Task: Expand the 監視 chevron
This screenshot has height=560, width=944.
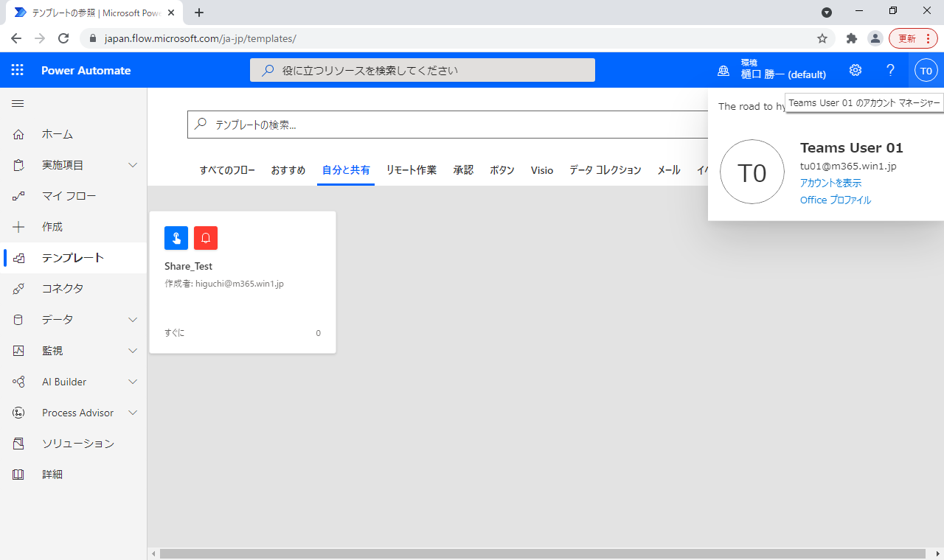Action: (x=133, y=351)
